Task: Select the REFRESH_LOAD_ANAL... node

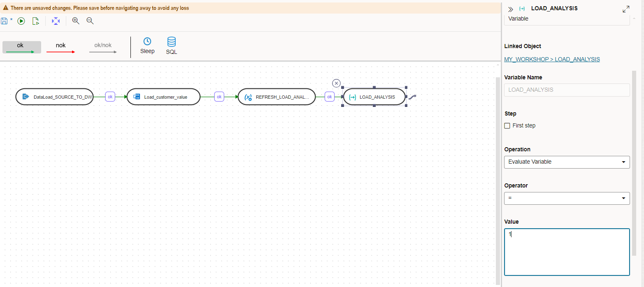Action: 277,97
